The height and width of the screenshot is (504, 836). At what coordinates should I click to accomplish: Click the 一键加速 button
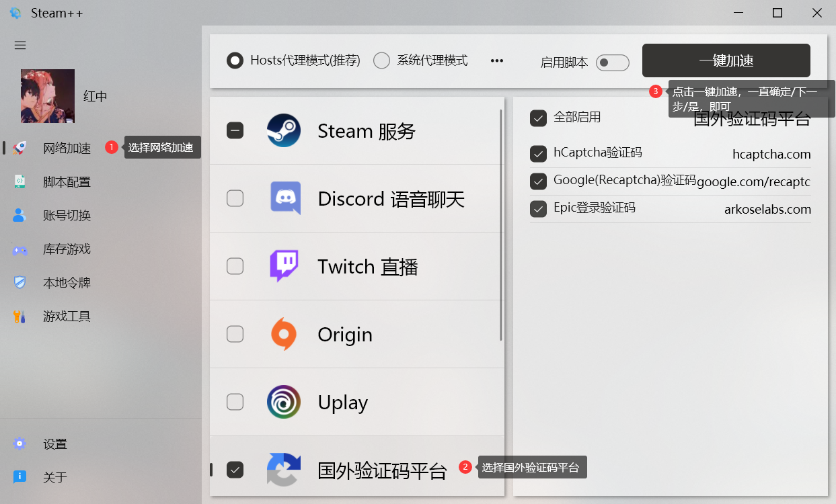pyautogui.click(x=726, y=60)
